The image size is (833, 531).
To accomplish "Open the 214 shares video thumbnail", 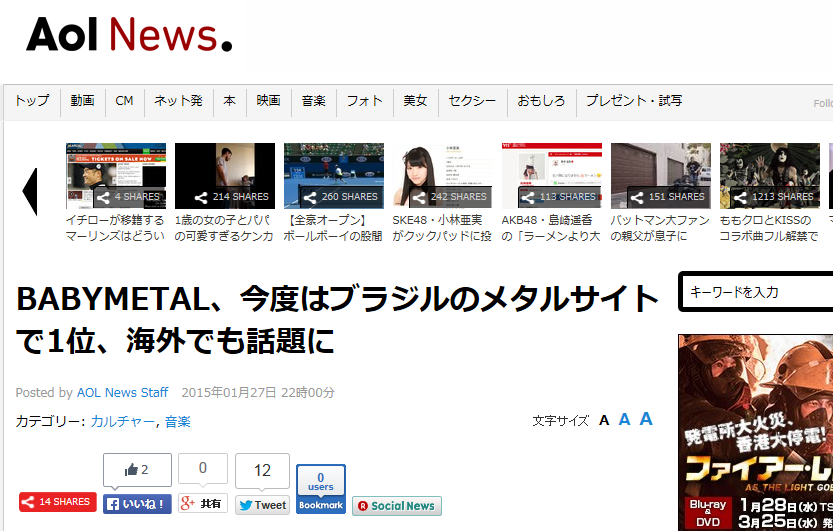I will (x=225, y=176).
